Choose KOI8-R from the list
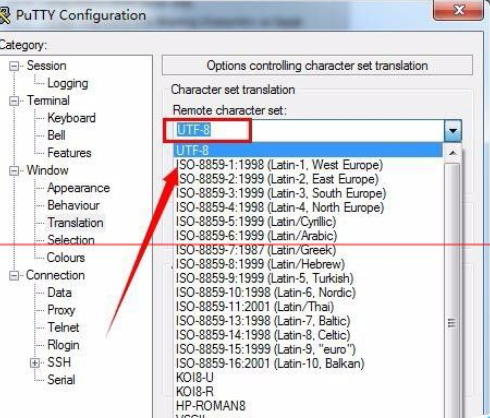Image resolution: width=490 pixels, height=418 pixels. point(195,392)
